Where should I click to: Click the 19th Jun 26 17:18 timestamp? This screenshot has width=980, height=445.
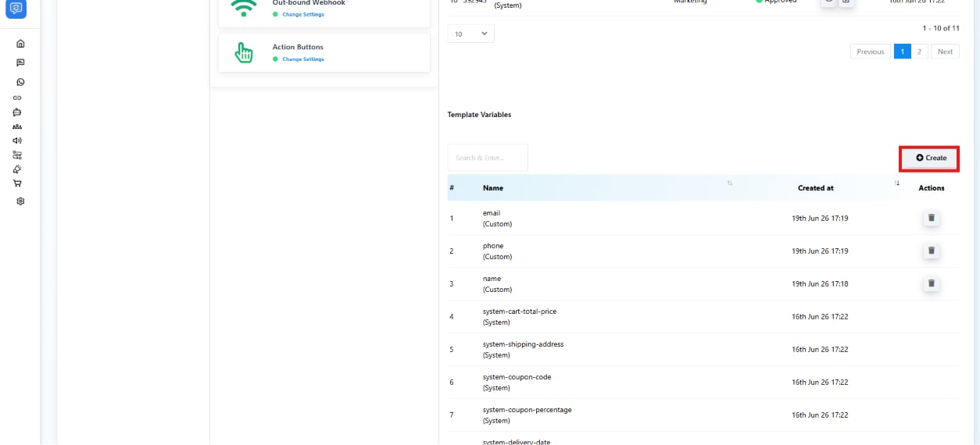pyautogui.click(x=820, y=284)
